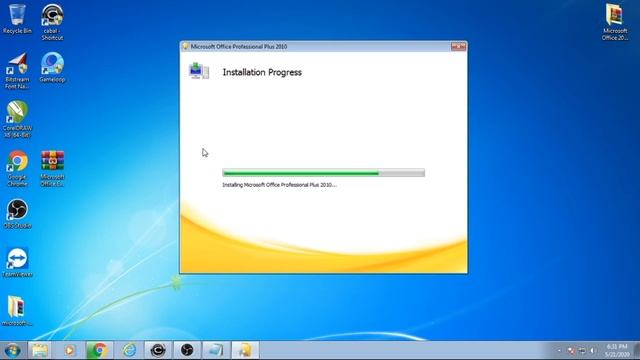The width and height of the screenshot is (640, 360).
Task: Click the installer's title bar Office icon
Action: [185, 47]
